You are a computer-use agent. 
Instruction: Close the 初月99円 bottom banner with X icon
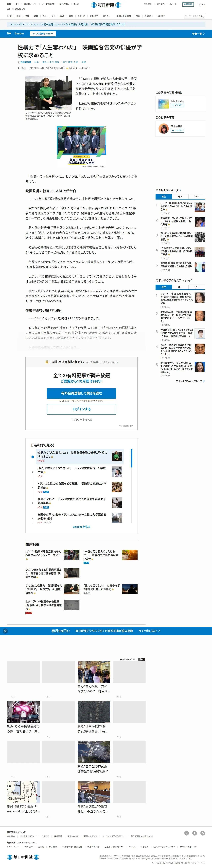(x=5, y=631)
